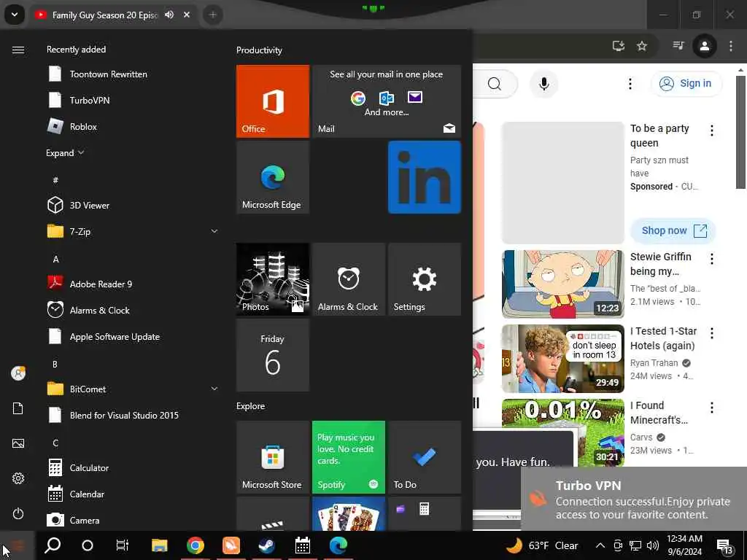The height and width of the screenshot is (560, 747).
Task: Open Camera app
Action: pos(133,520)
